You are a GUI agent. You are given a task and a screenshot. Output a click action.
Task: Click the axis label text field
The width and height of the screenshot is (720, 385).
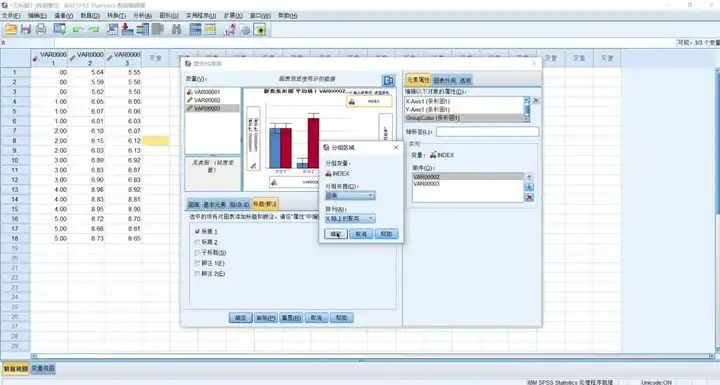point(487,132)
